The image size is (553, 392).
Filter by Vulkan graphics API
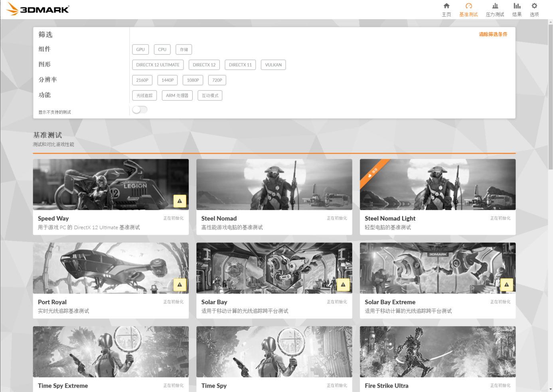coord(273,65)
